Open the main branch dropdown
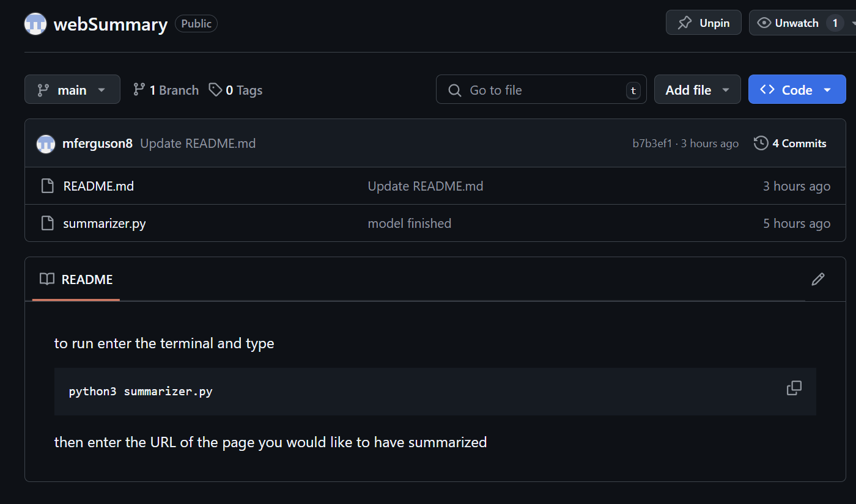The height and width of the screenshot is (504, 856). click(x=72, y=90)
